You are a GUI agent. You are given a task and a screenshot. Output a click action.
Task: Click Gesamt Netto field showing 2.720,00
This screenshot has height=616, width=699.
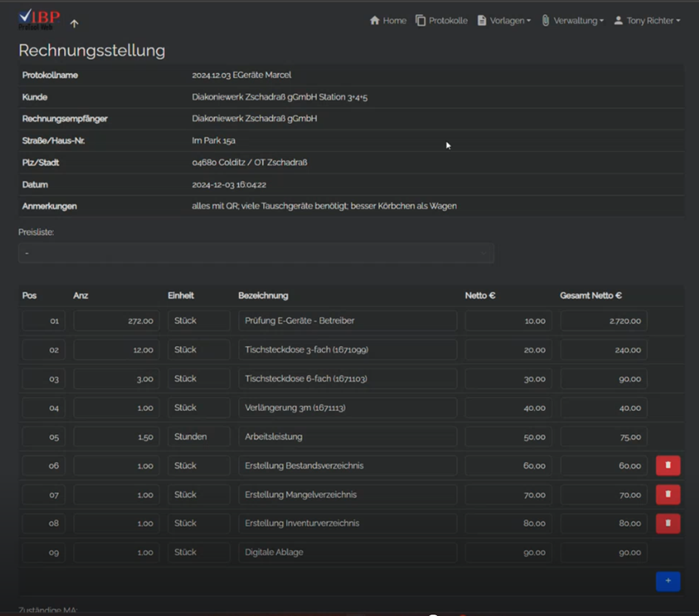(x=603, y=321)
